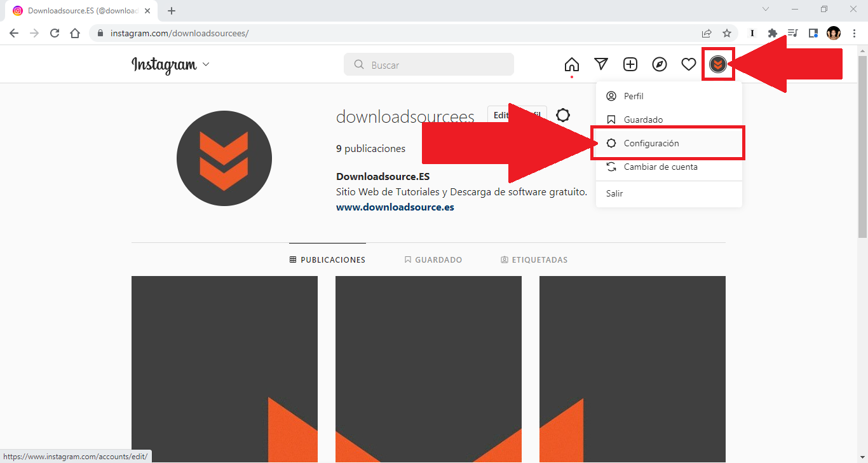
Task: View site padlock information
Action: pyautogui.click(x=100, y=33)
